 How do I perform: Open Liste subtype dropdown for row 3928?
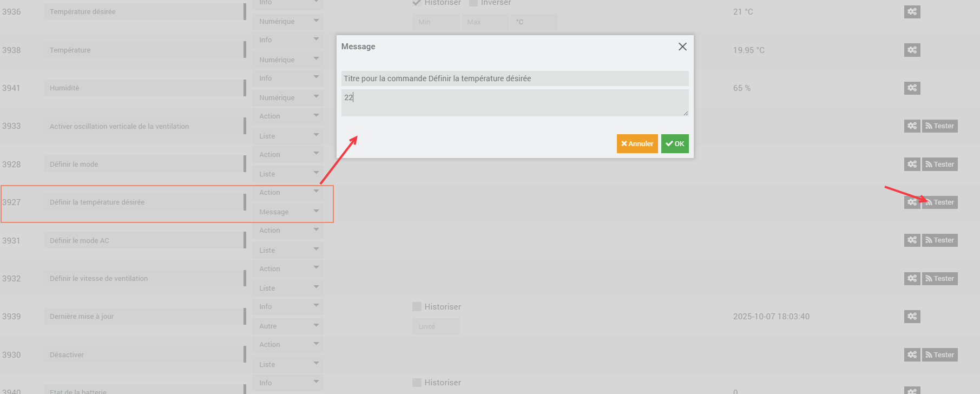point(288,174)
